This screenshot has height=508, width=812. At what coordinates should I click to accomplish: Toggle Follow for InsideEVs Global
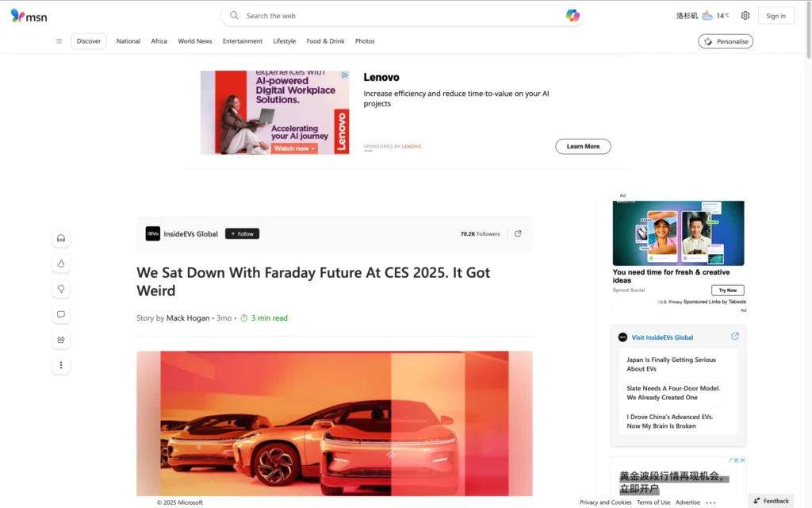pyautogui.click(x=242, y=233)
